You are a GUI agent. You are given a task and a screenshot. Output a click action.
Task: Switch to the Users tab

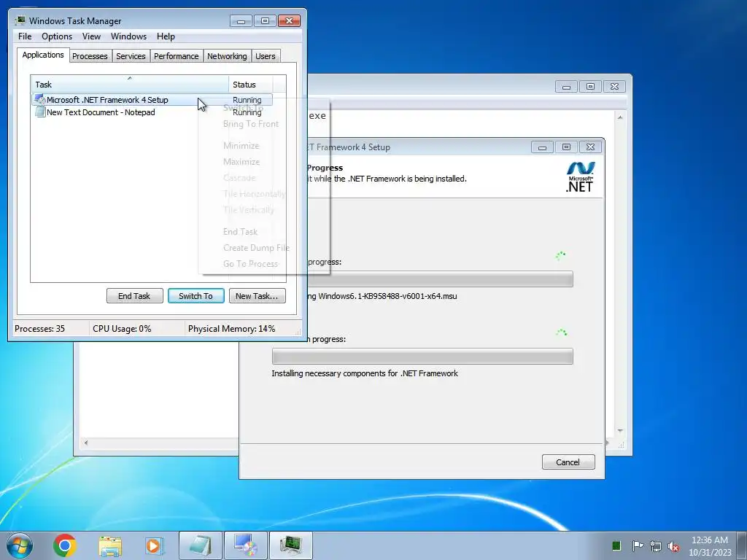coord(266,56)
